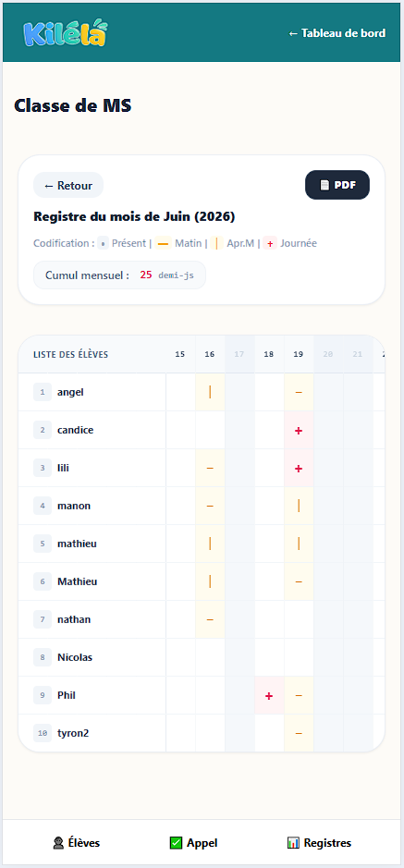Switch to the Appel tab

[x=193, y=843]
